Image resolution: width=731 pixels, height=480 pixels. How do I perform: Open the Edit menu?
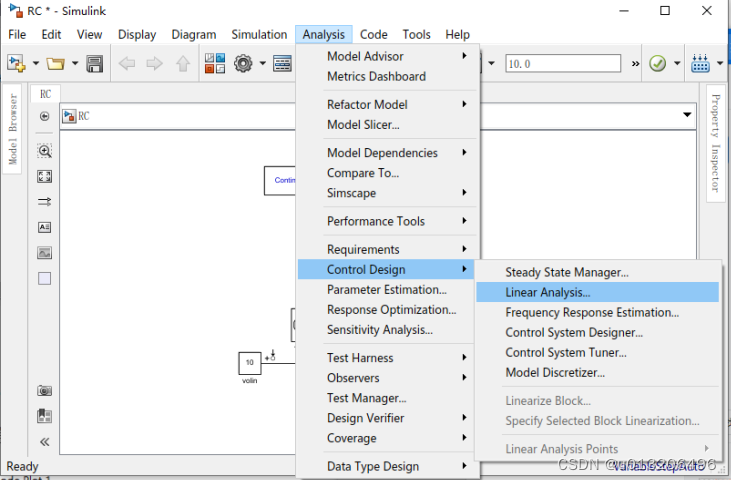[51, 34]
